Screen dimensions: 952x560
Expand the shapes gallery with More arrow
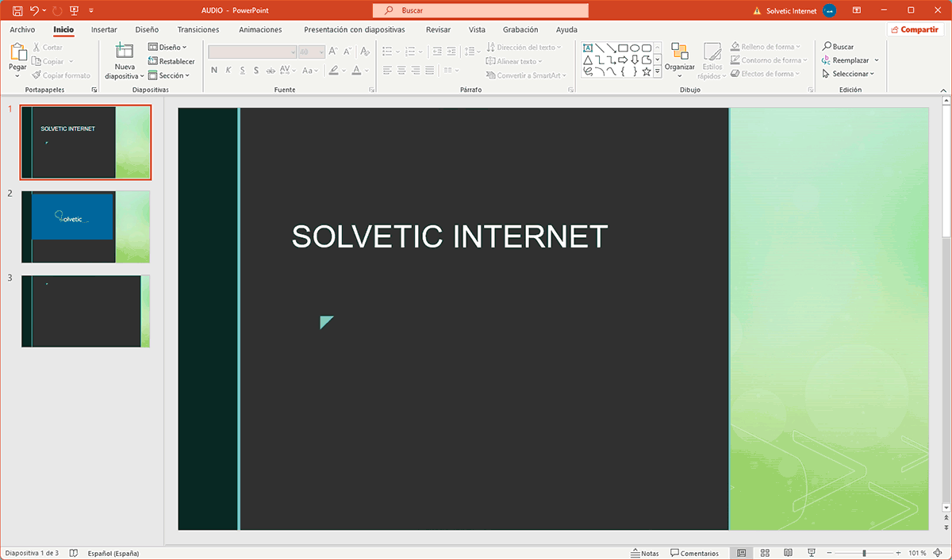point(657,71)
